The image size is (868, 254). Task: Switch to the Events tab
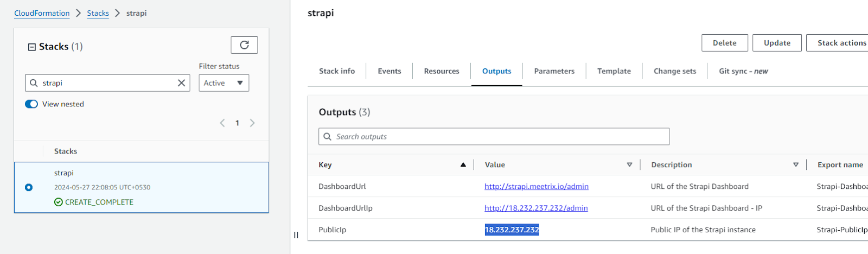(390, 71)
